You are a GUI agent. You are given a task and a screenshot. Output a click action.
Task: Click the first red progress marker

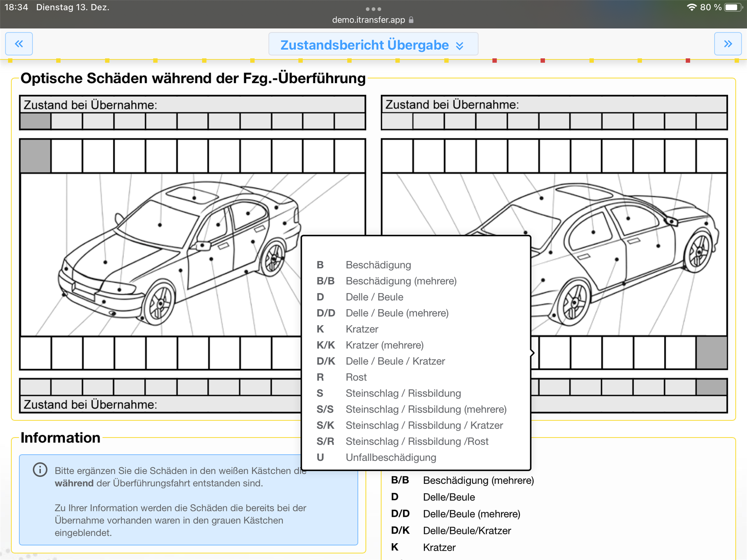pyautogui.click(x=494, y=61)
